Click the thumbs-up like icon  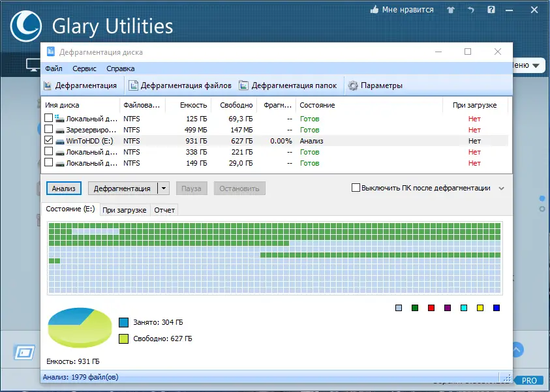click(374, 10)
